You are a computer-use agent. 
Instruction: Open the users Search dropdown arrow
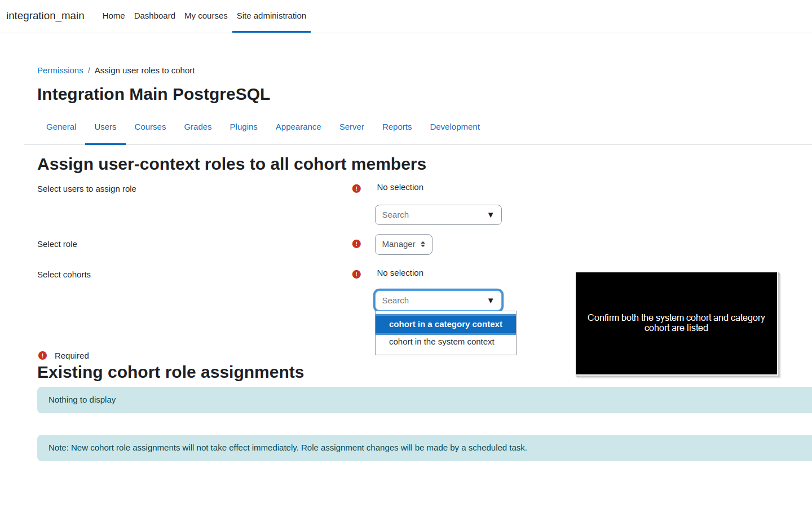coord(491,215)
